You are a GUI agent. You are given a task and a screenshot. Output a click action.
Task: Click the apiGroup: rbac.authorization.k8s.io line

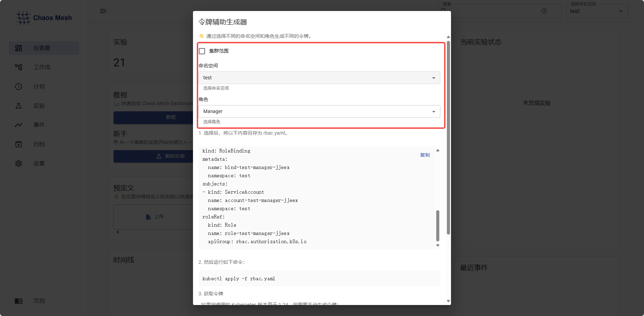pyautogui.click(x=257, y=242)
